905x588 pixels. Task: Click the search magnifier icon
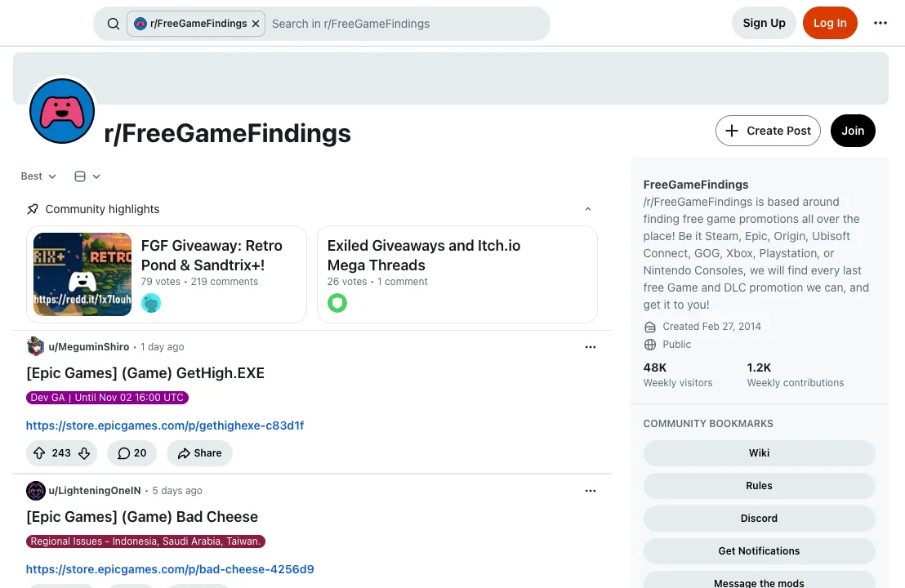pyautogui.click(x=114, y=24)
